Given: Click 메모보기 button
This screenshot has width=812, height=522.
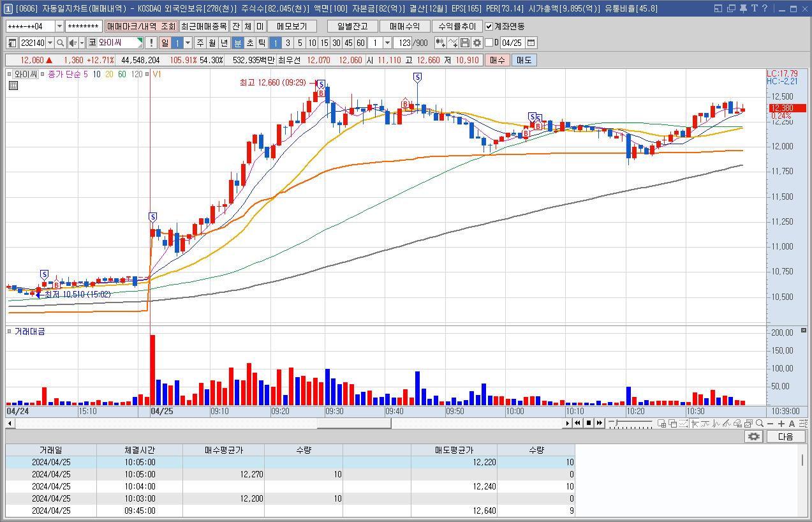Looking at the screenshot, I should tap(292, 26).
